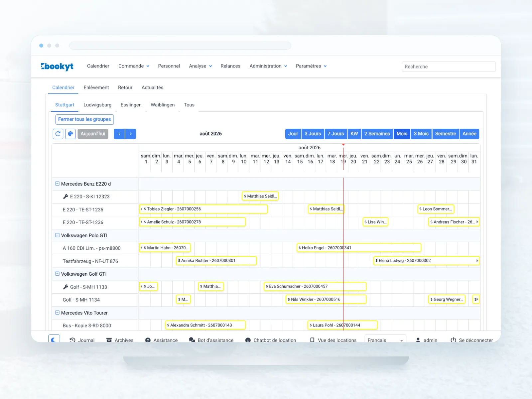Go to previous month with left arrow
This screenshot has width=532, height=399.
click(x=119, y=134)
